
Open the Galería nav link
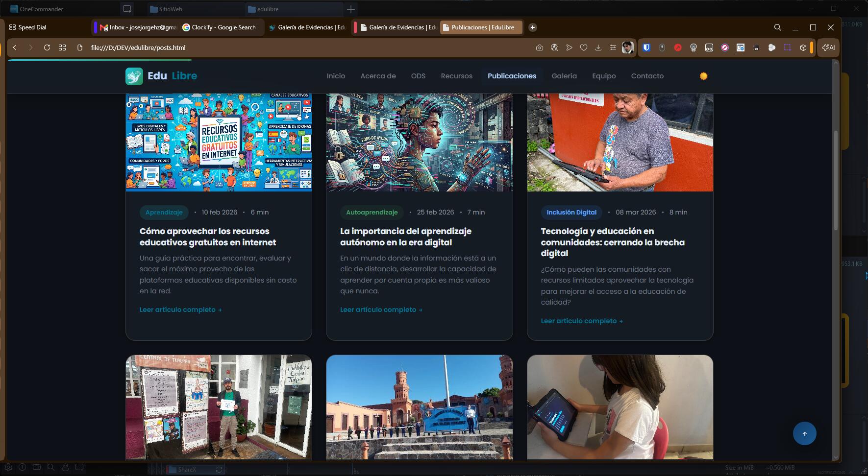pos(564,76)
